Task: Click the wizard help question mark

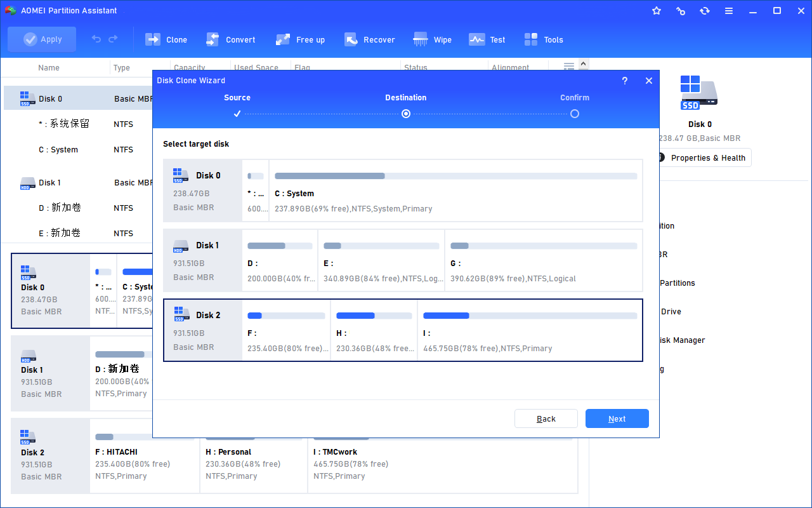Action: (624, 81)
